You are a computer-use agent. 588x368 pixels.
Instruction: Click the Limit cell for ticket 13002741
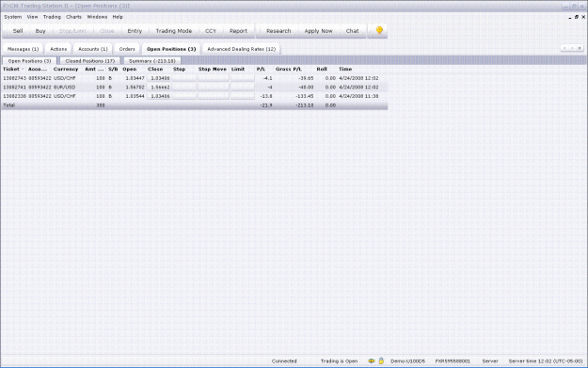coord(242,88)
